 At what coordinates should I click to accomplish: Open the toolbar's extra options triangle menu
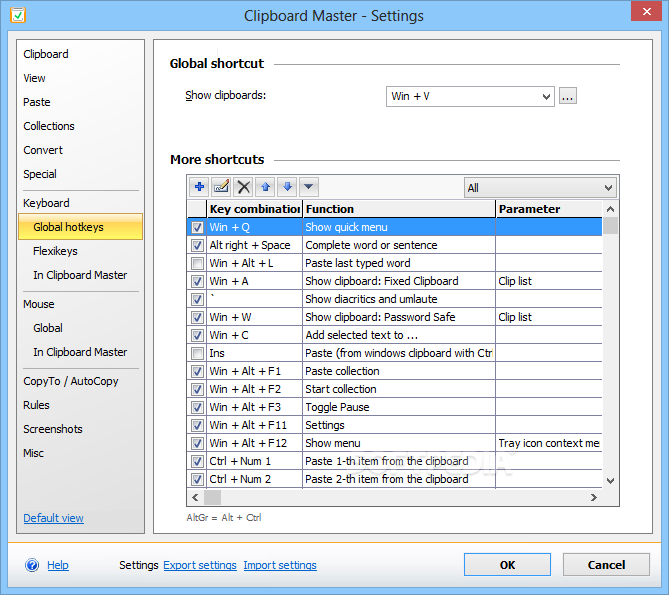pos(309,187)
